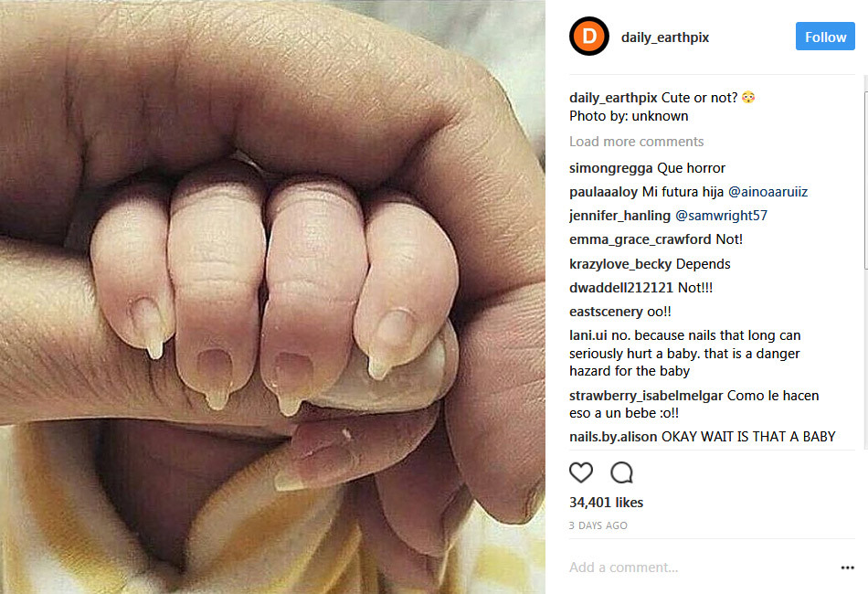The image size is (868, 594).
Task: Click the baby hand photo
Action: click(272, 297)
